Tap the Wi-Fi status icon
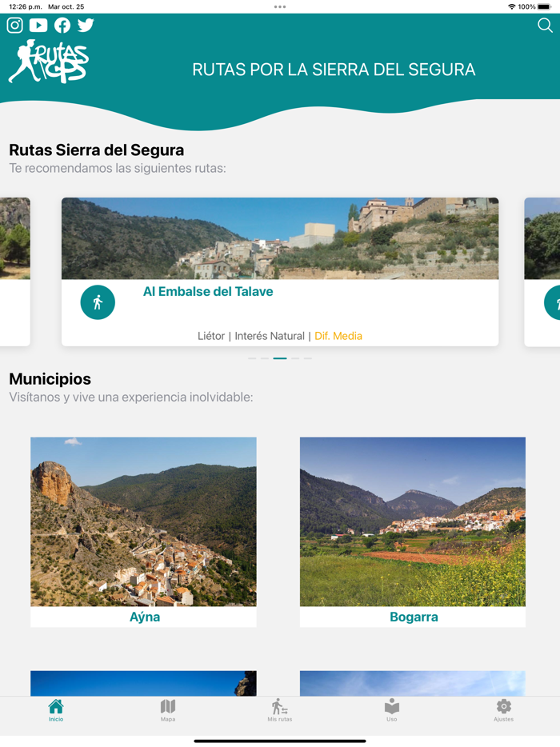The image size is (560, 747). tap(512, 6)
